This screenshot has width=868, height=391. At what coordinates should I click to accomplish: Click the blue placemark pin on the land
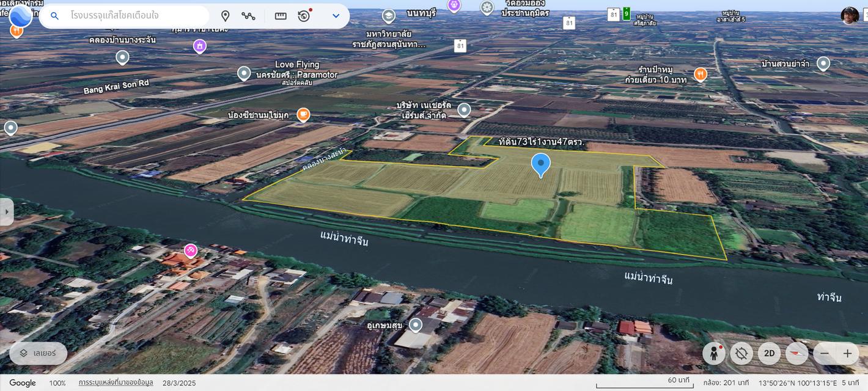(x=540, y=165)
